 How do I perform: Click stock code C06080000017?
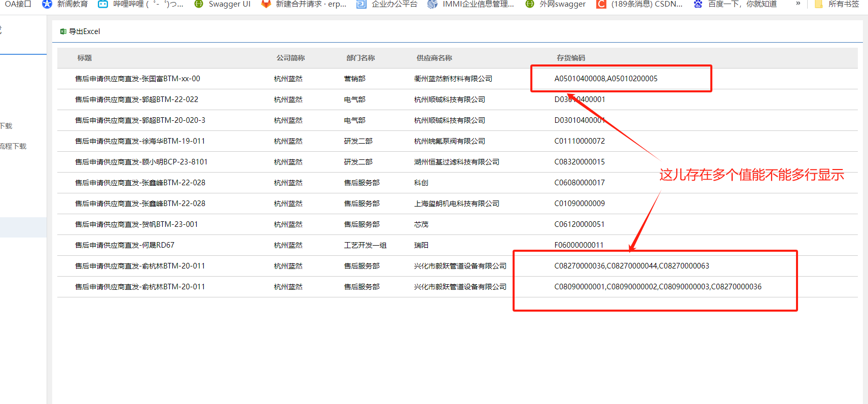pos(580,183)
